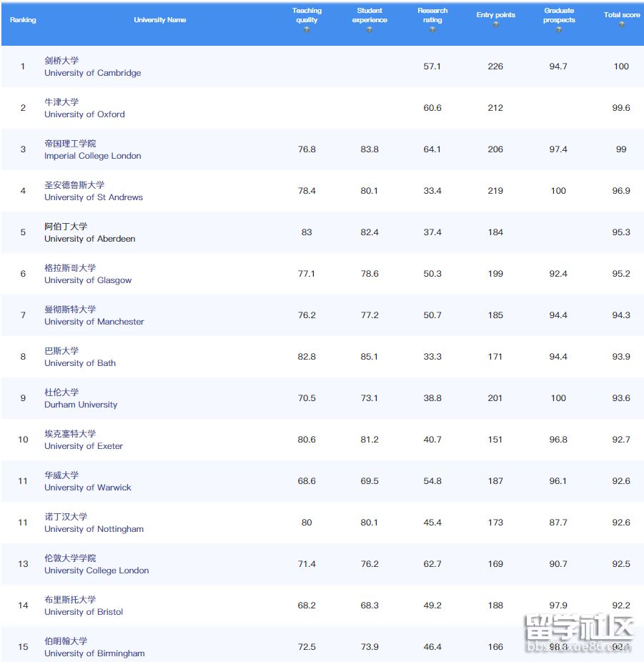Open the Imperial College London link
The height and width of the screenshot is (662, 644).
(x=94, y=156)
